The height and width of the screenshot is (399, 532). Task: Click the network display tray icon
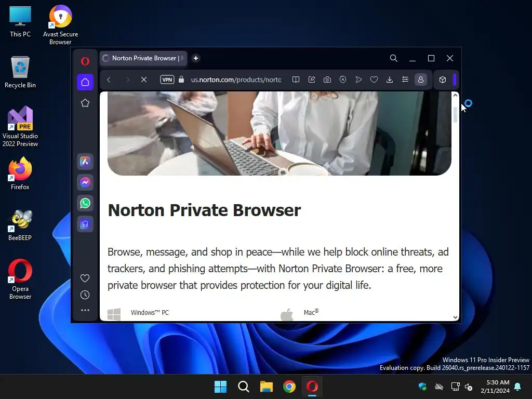pos(455,387)
